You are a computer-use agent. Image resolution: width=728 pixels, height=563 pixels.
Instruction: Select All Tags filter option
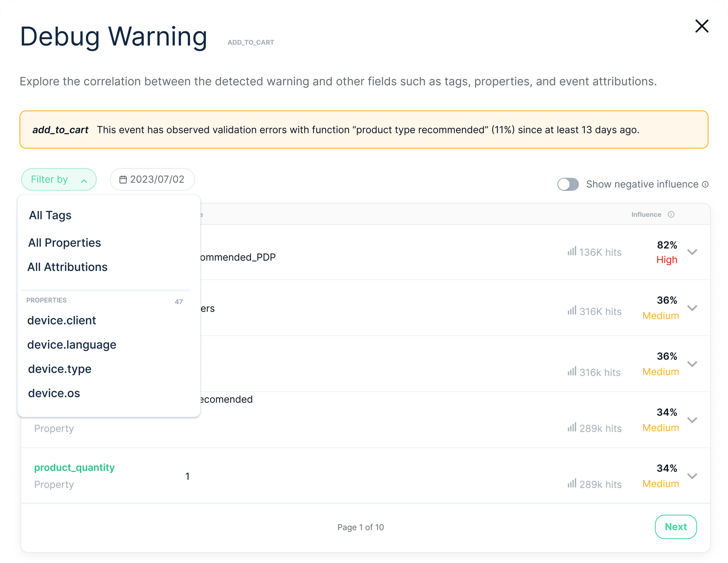coord(50,215)
